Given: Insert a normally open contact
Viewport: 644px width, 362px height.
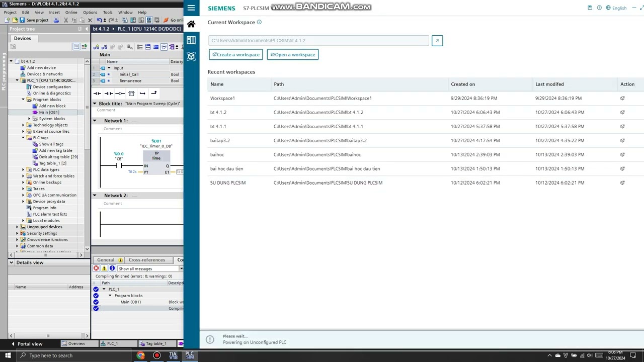Looking at the screenshot, I should pyautogui.click(x=97, y=93).
